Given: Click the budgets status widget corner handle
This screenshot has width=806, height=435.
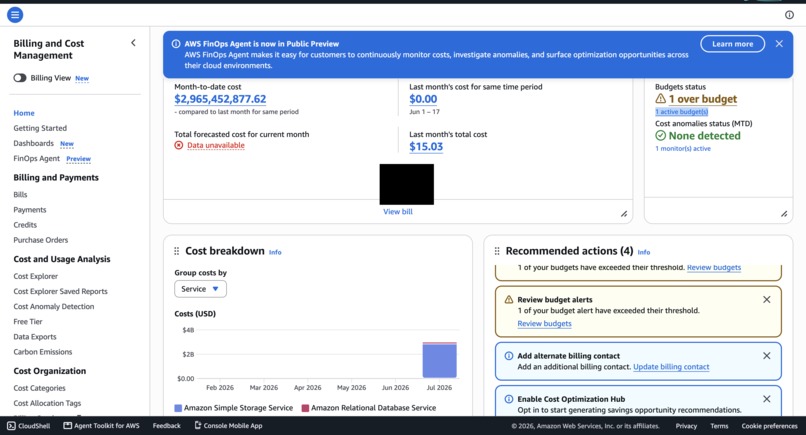Looking at the screenshot, I should (784, 214).
